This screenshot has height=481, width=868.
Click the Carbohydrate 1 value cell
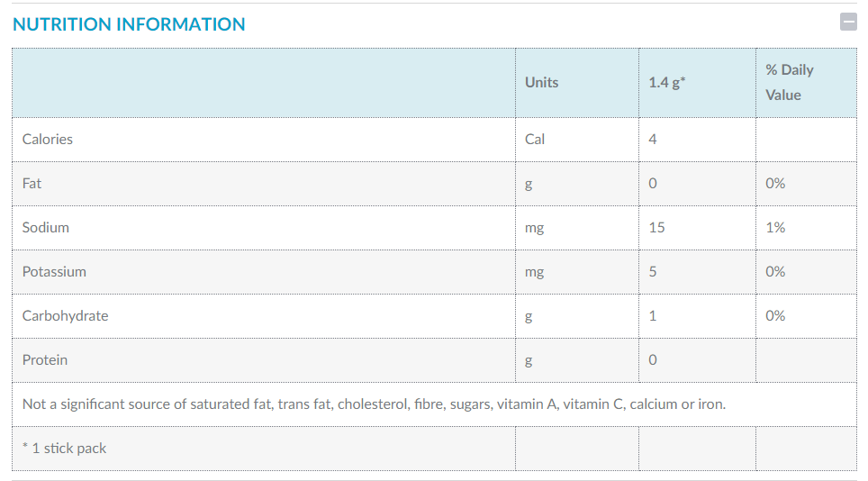coord(653,315)
